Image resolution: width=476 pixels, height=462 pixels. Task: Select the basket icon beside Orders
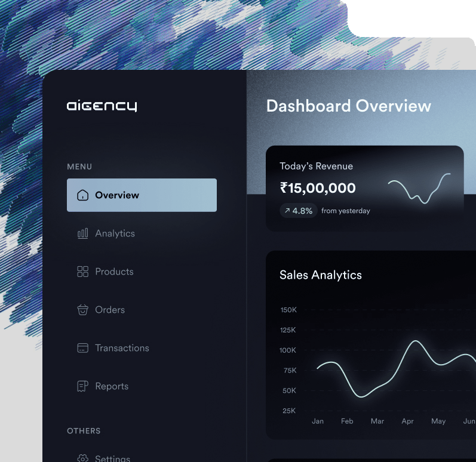(83, 310)
